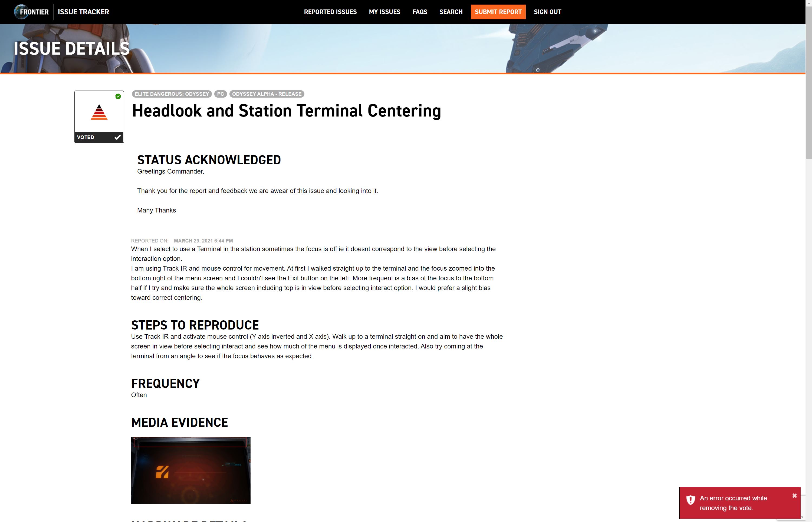Click the 'Frequency' heading
This screenshot has width=812, height=522.
[165, 383]
